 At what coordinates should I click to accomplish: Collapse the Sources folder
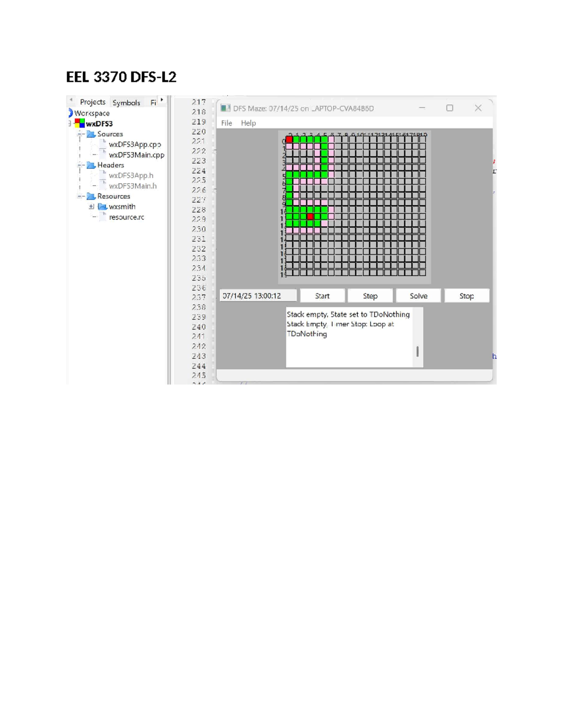click(x=79, y=134)
